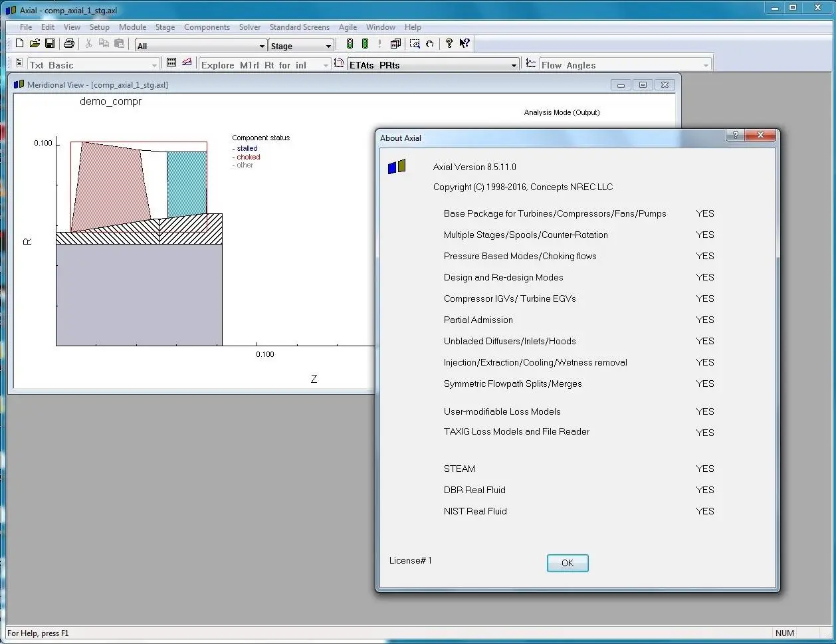The width and height of the screenshot is (836, 644).
Task: Click the help question button in About dialog
Action: (734, 135)
